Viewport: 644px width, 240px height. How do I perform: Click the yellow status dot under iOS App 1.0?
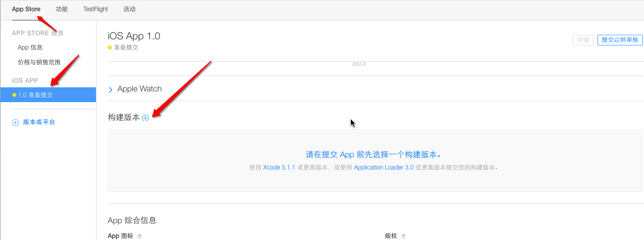(110, 47)
